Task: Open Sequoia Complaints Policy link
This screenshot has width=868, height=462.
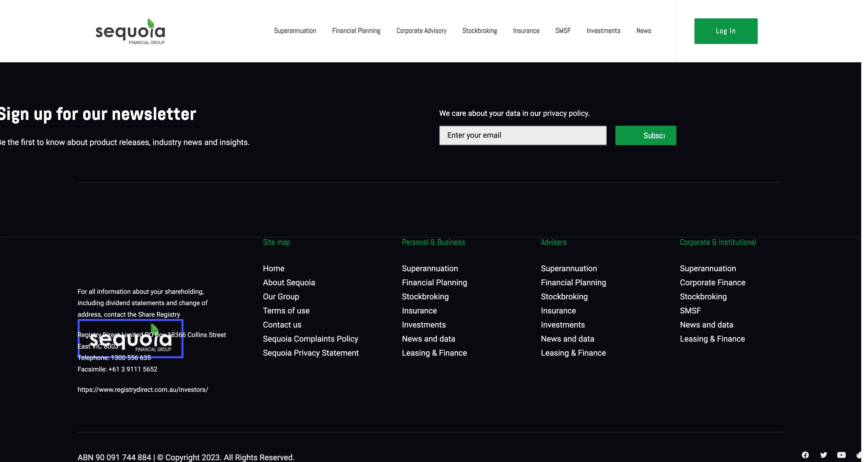Action: tap(310, 339)
